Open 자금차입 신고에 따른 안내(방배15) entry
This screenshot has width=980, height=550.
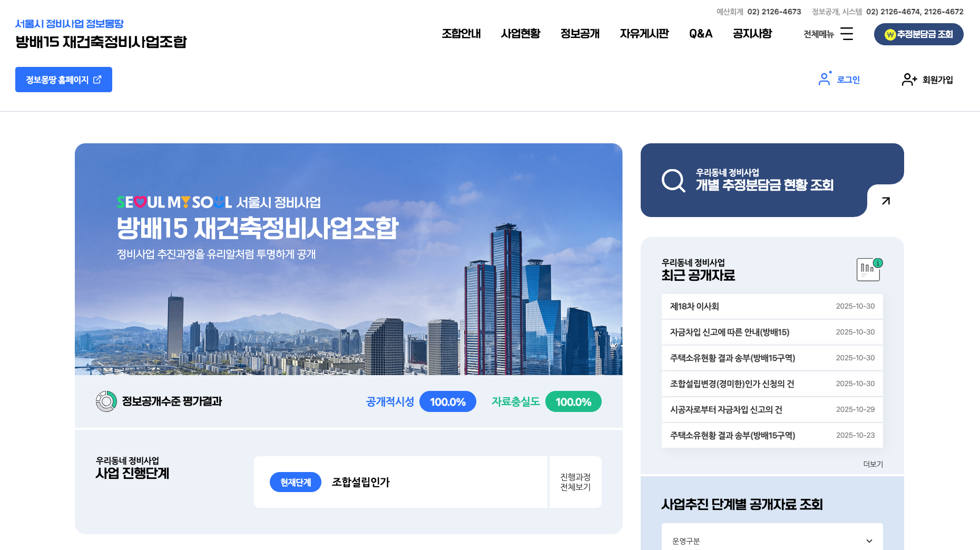(x=772, y=332)
